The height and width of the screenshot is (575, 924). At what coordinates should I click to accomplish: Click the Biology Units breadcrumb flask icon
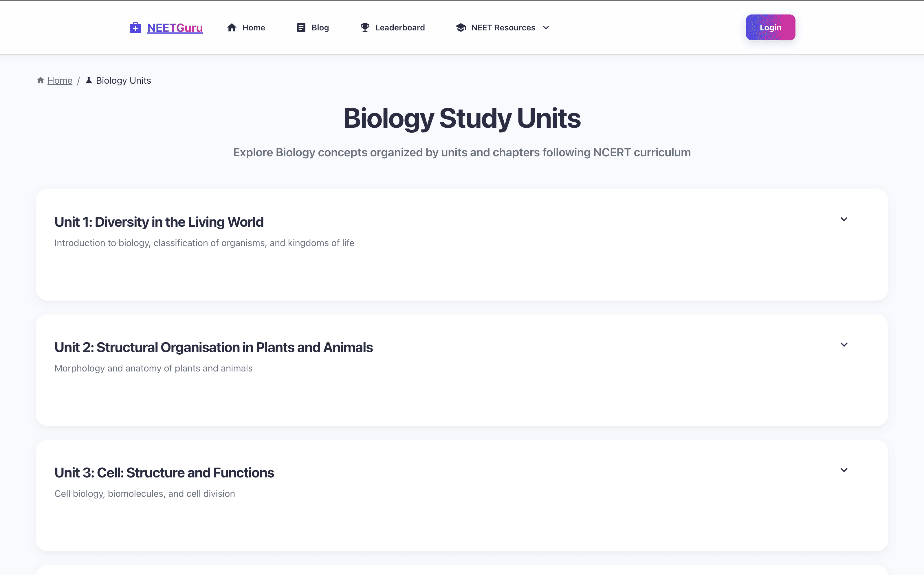pyautogui.click(x=89, y=80)
